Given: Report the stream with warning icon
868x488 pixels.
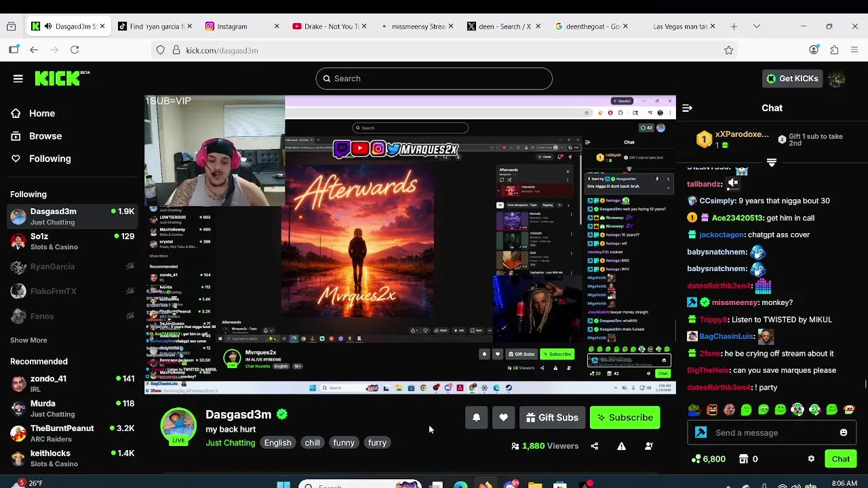Looking at the screenshot, I should (x=621, y=446).
